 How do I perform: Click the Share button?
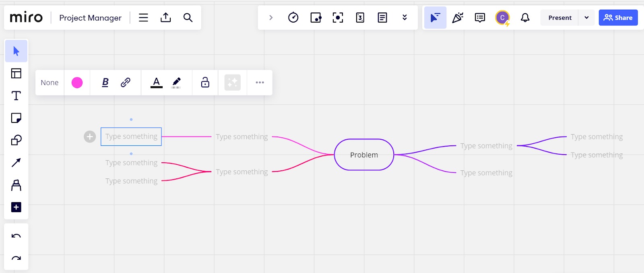coord(618,18)
